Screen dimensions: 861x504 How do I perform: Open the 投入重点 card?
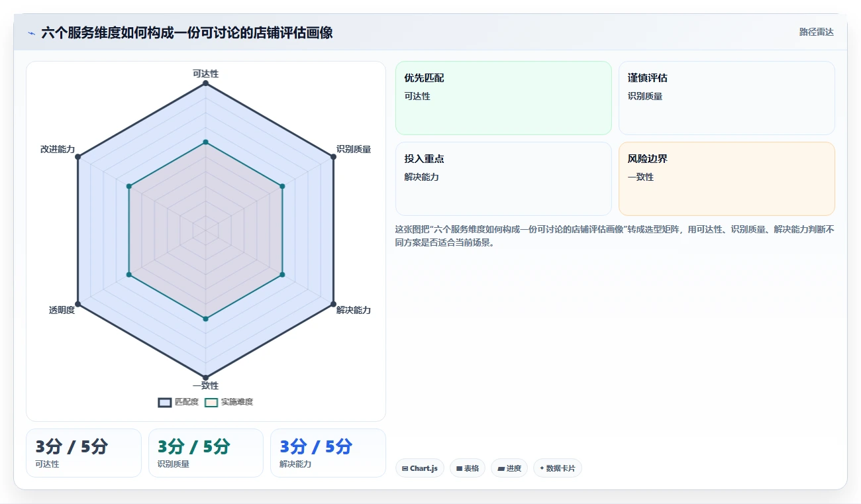(503, 179)
